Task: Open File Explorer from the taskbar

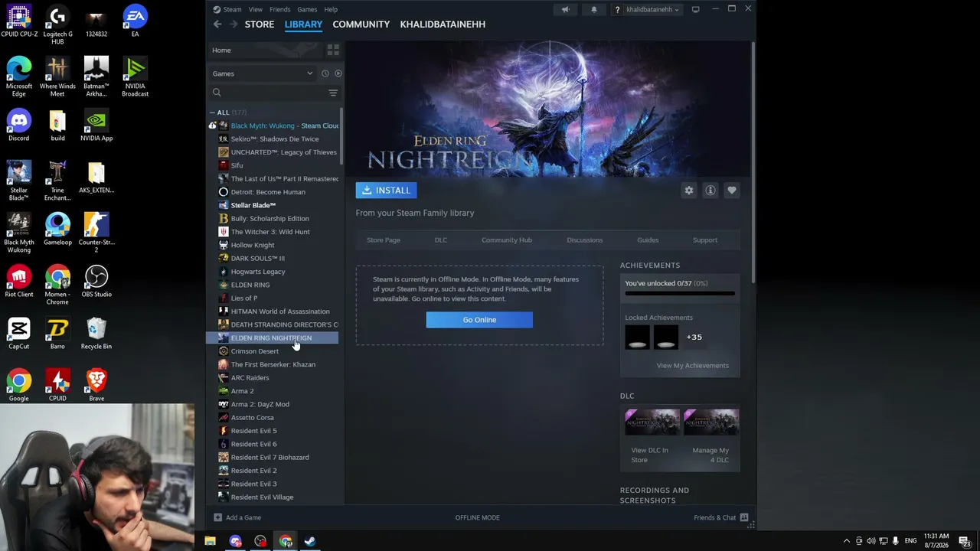Action: 210,541
